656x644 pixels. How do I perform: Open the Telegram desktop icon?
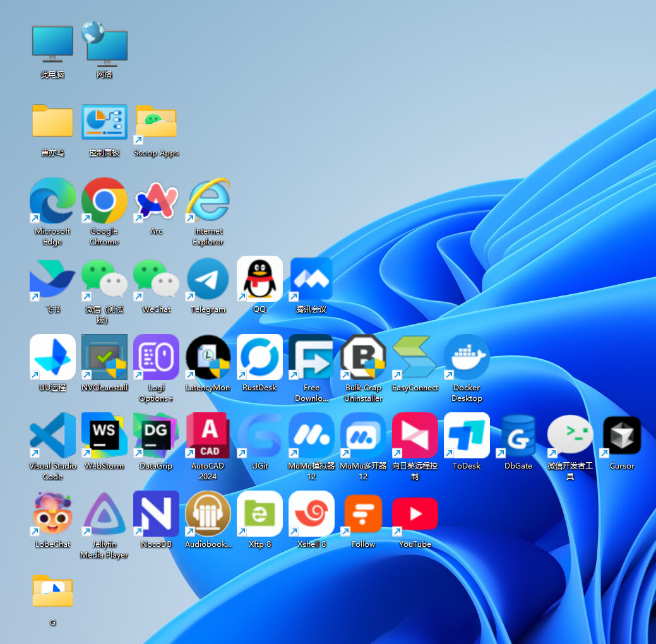(x=208, y=279)
